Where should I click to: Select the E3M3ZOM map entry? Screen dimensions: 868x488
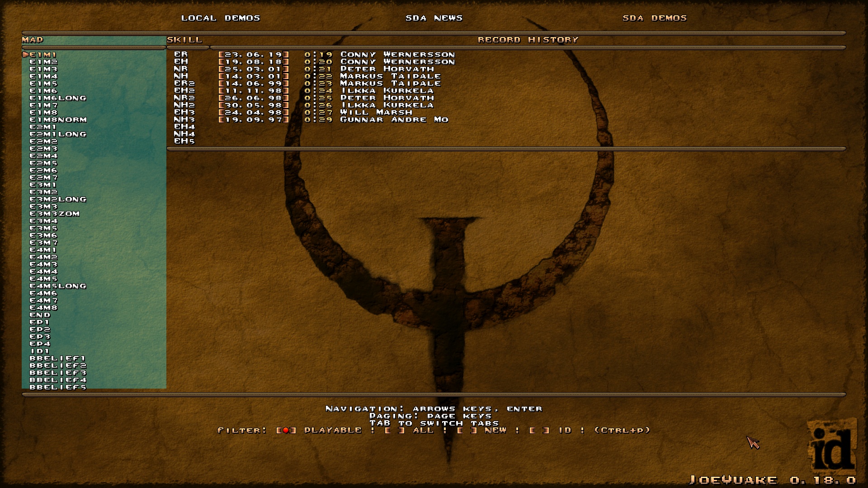[54, 214]
